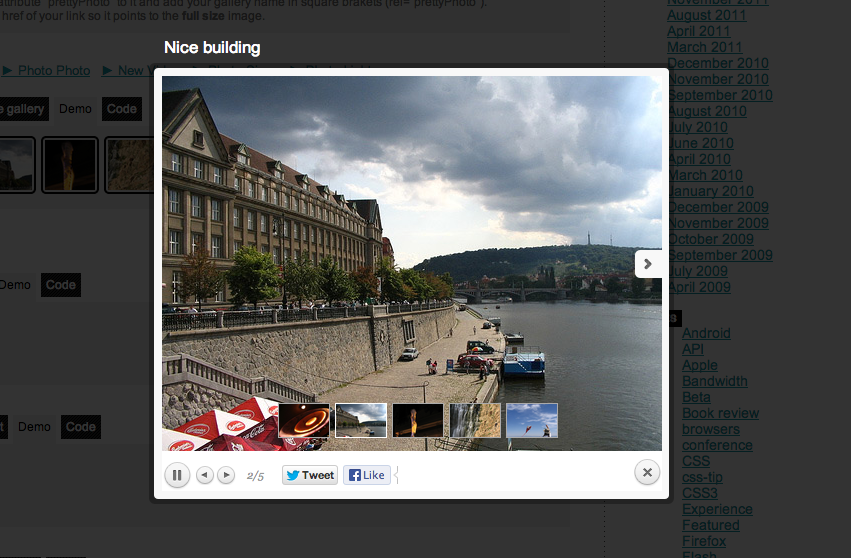Open the December 2009 archive
851x558 pixels.
pos(718,207)
